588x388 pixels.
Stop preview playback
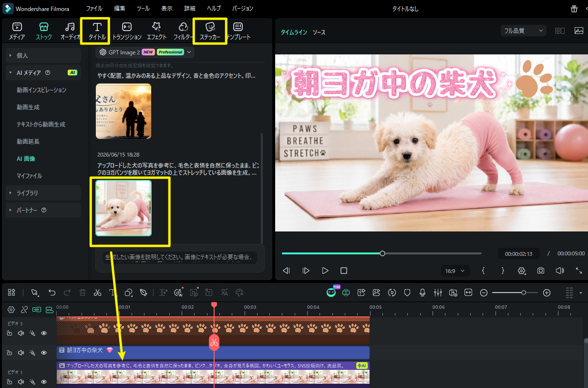(344, 271)
